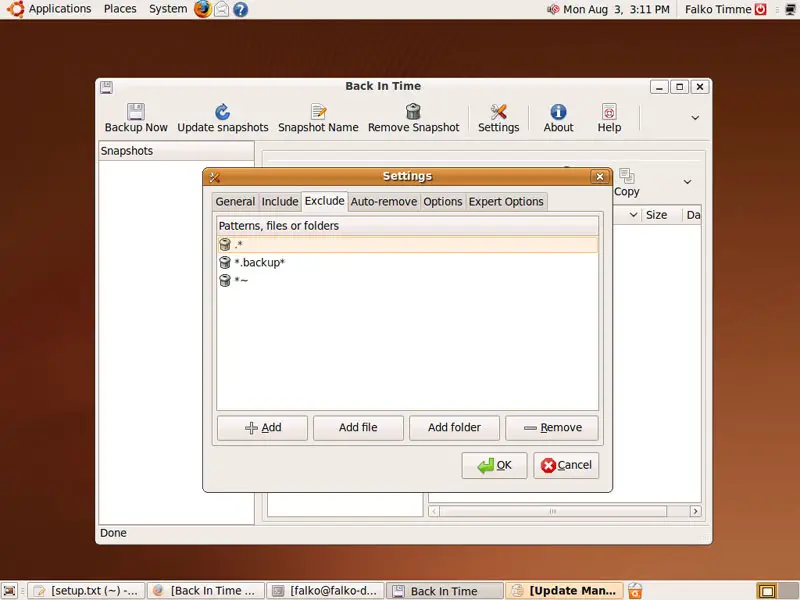
Task: Click the red power icon next to Falko Timme
Action: click(x=761, y=9)
